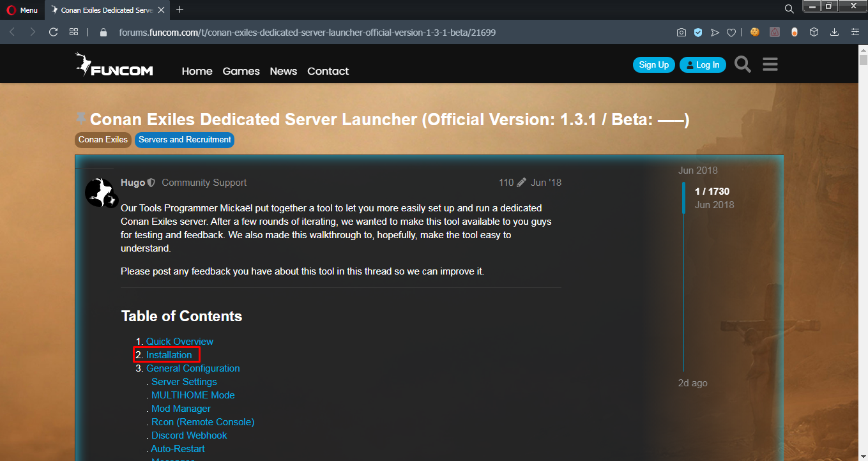Image resolution: width=868 pixels, height=461 pixels.
Task: Open the Opera Menu
Action: [x=22, y=10]
